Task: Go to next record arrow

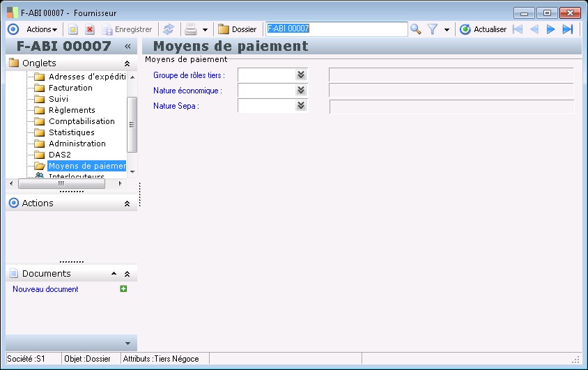Action: point(550,29)
